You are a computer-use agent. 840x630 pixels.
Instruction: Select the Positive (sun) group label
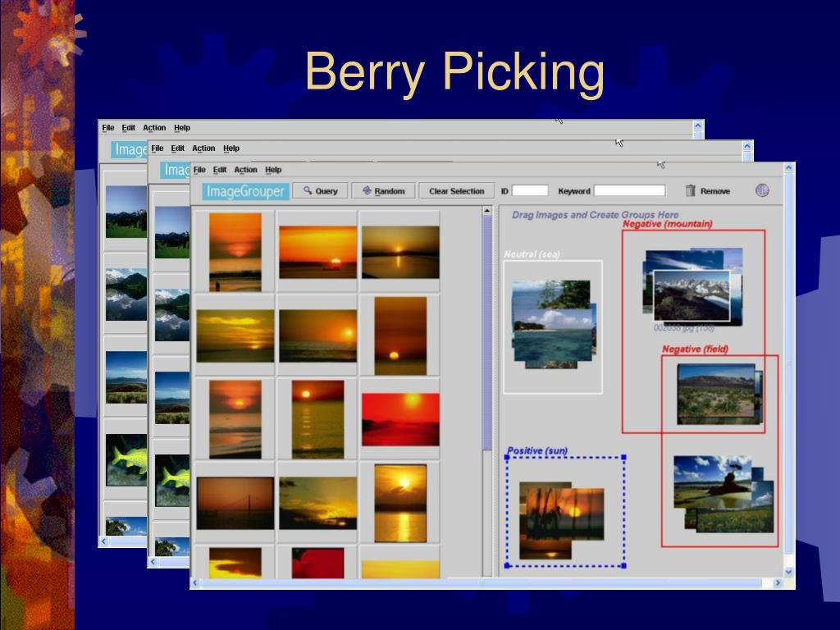coord(536,450)
